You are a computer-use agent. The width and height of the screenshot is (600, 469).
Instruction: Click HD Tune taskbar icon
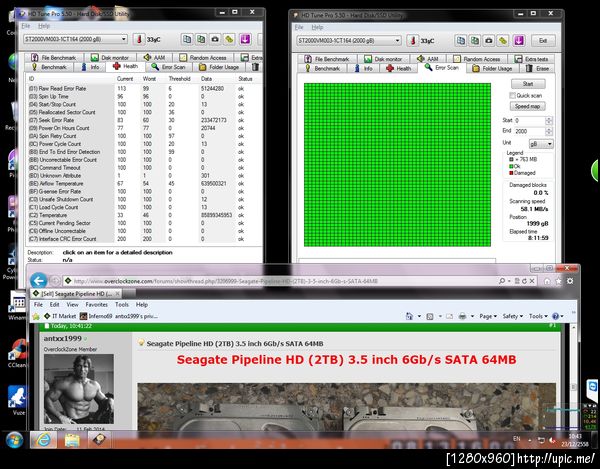pos(100,440)
